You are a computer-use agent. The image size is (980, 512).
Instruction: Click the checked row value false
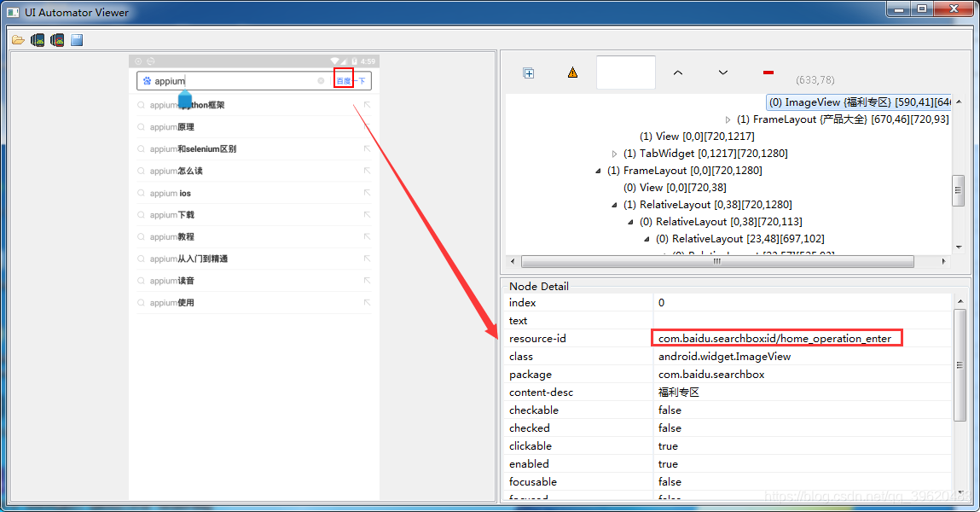670,428
